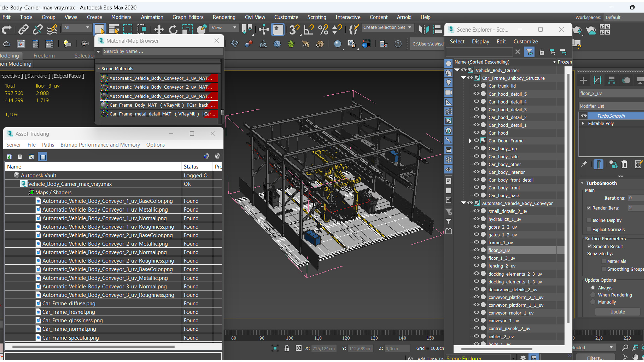644x362 pixels.
Task: Toggle TurboSmooth modifier visibility eye
Action: (x=584, y=116)
